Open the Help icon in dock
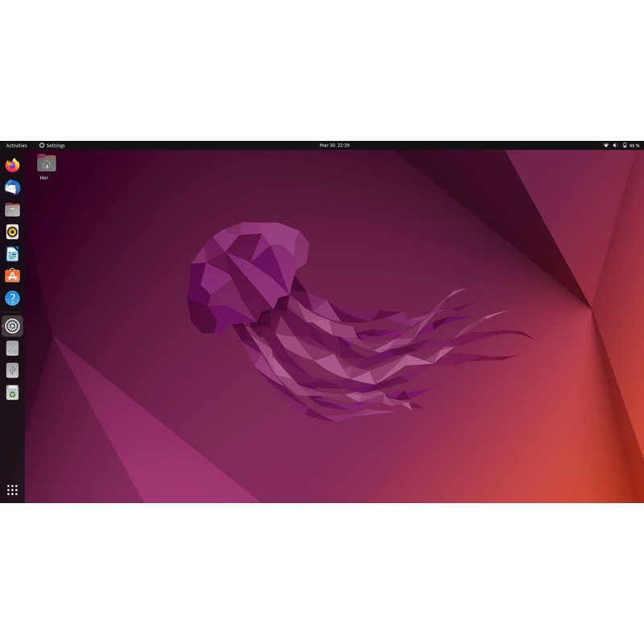 coord(12,299)
